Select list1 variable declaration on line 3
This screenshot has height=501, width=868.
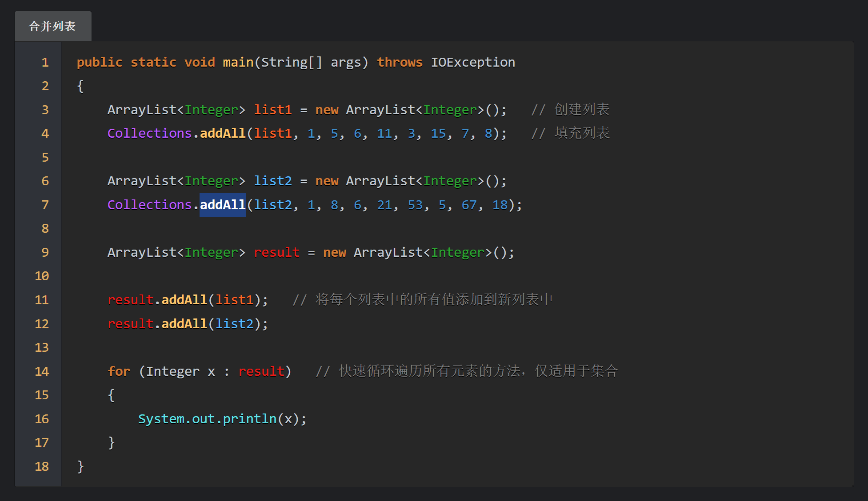point(272,110)
